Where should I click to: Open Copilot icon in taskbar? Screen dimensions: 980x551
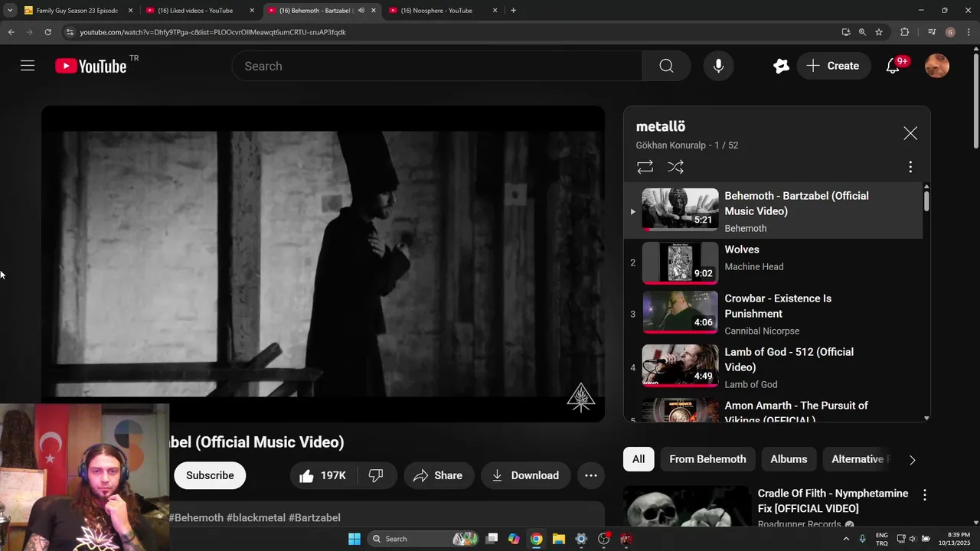click(514, 539)
